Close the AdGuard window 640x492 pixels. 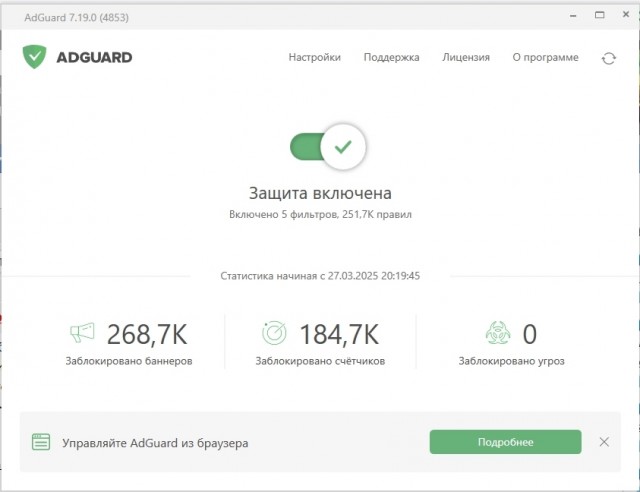pos(626,15)
